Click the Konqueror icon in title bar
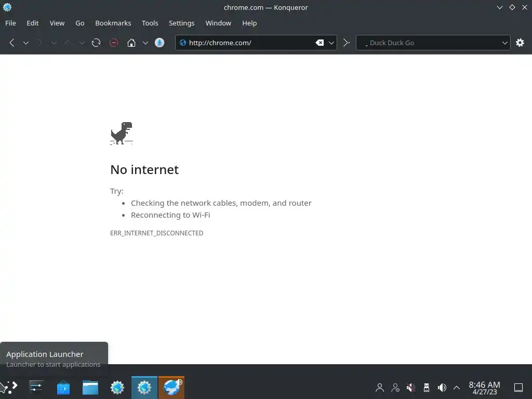The width and height of the screenshot is (532, 399). click(x=7, y=7)
